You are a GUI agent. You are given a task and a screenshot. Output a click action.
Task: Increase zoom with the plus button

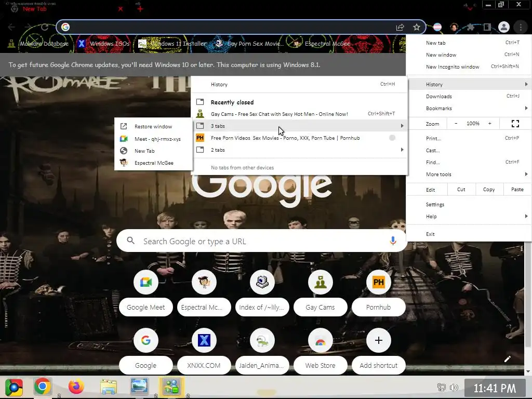[x=489, y=124]
